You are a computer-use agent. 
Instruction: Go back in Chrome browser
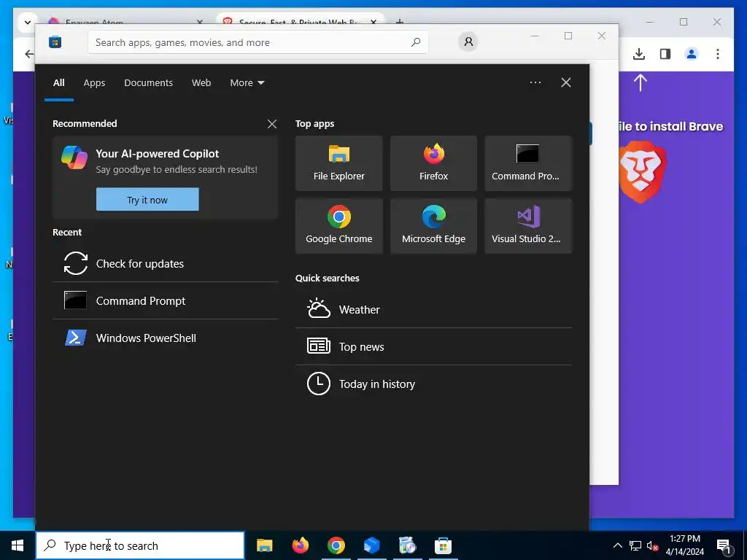[x=29, y=54]
